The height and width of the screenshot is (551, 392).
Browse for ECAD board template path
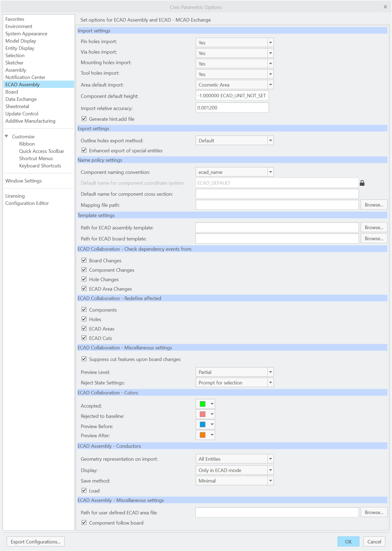pyautogui.click(x=374, y=239)
